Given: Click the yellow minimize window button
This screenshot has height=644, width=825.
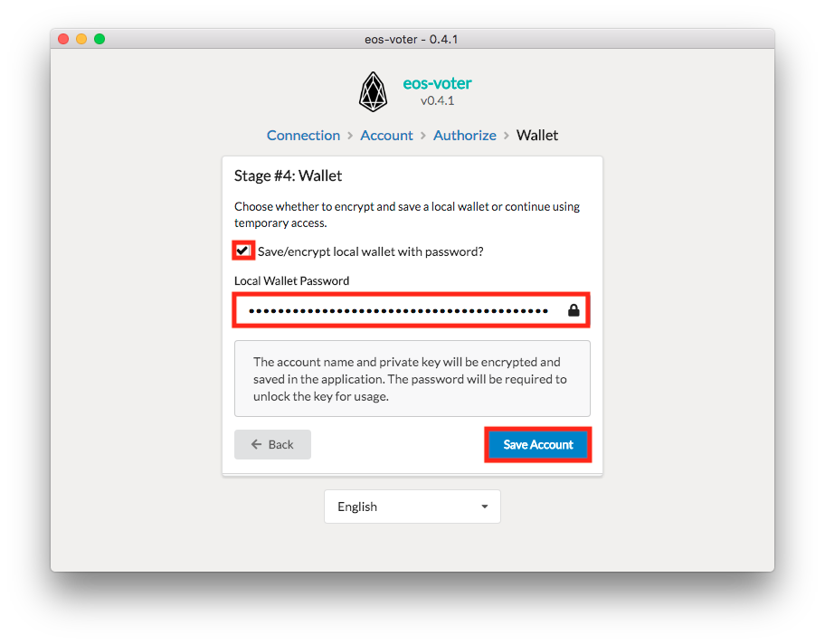Looking at the screenshot, I should [x=81, y=39].
